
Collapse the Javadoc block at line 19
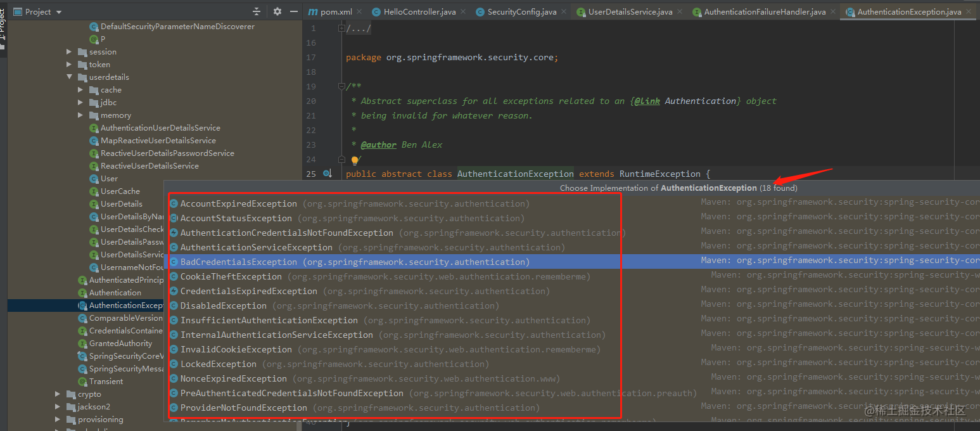pos(341,86)
